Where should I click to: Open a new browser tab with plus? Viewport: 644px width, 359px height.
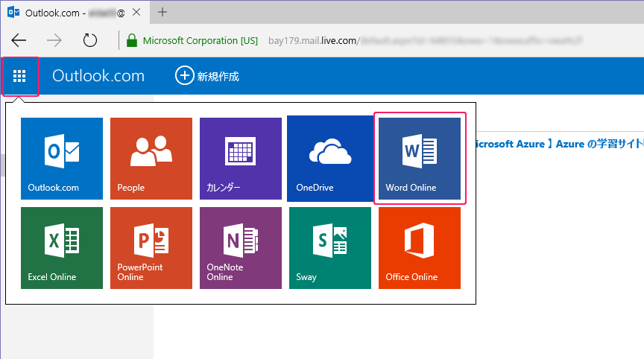(162, 13)
